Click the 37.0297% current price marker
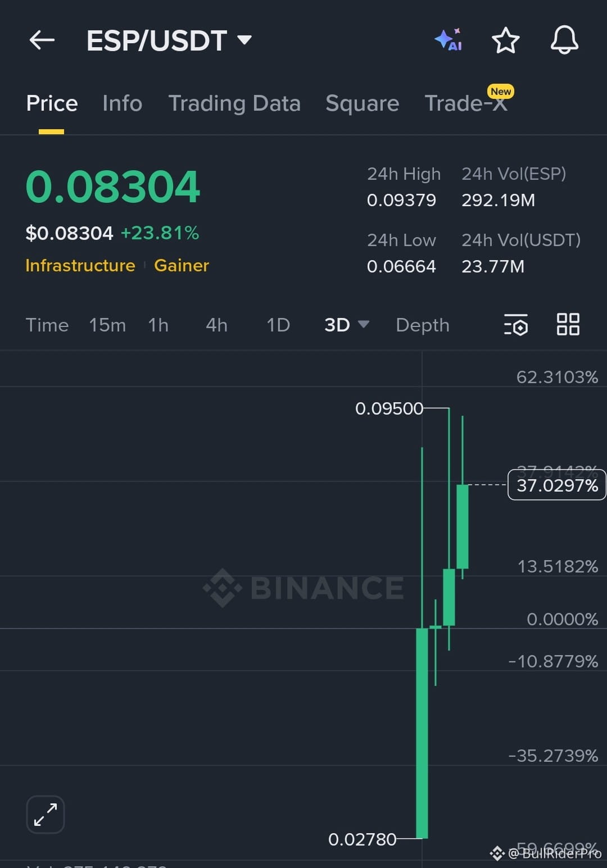This screenshot has width=607, height=868. [556, 485]
